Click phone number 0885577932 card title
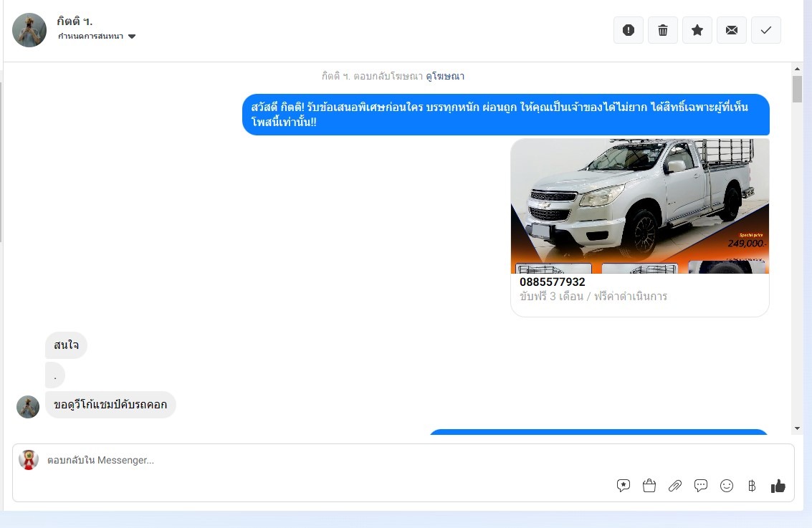812x528 pixels. pyautogui.click(x=552, y=282)
